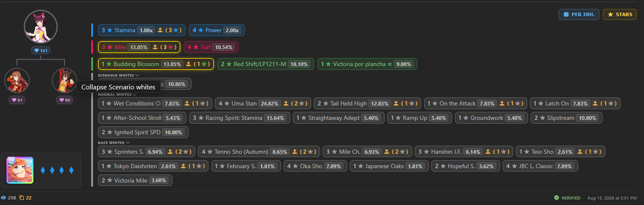This screenshot has width=644, height=205.
Task: Toggle the STARS display mode
Action: (x=620, y=14)
